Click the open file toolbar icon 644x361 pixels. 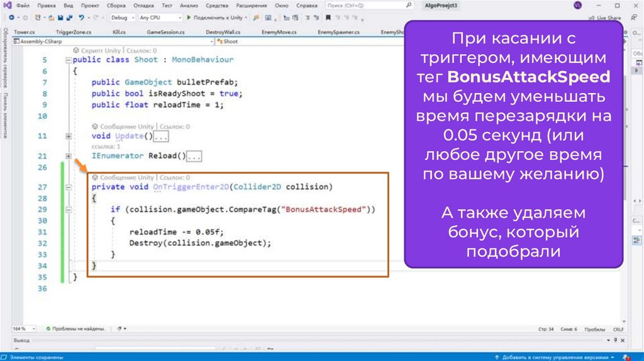[52, 18]
